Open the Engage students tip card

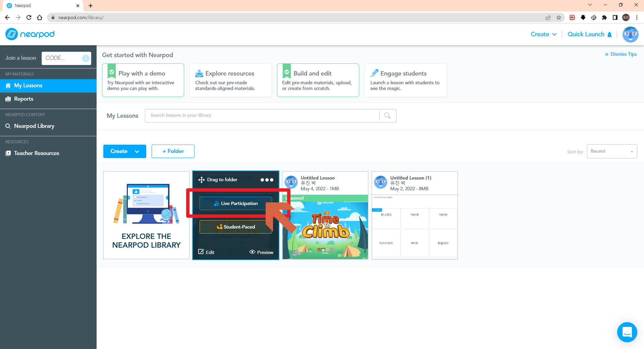(x=406, y=80)
